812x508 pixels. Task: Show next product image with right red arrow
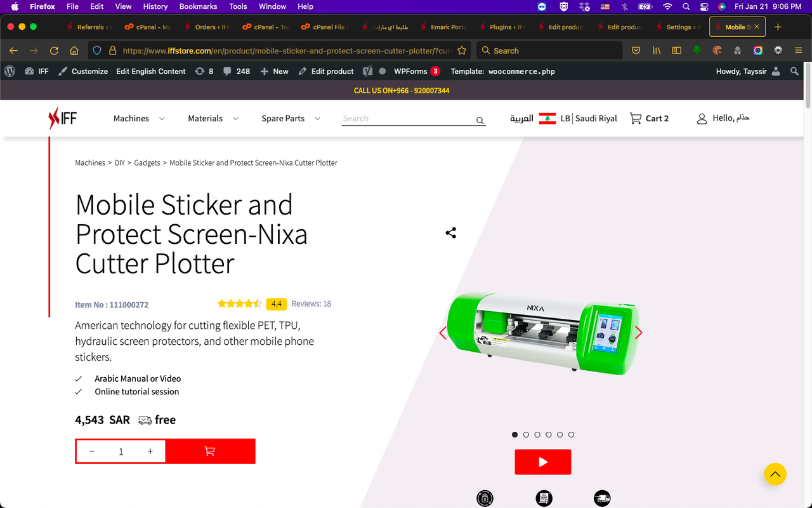point(638,333)
